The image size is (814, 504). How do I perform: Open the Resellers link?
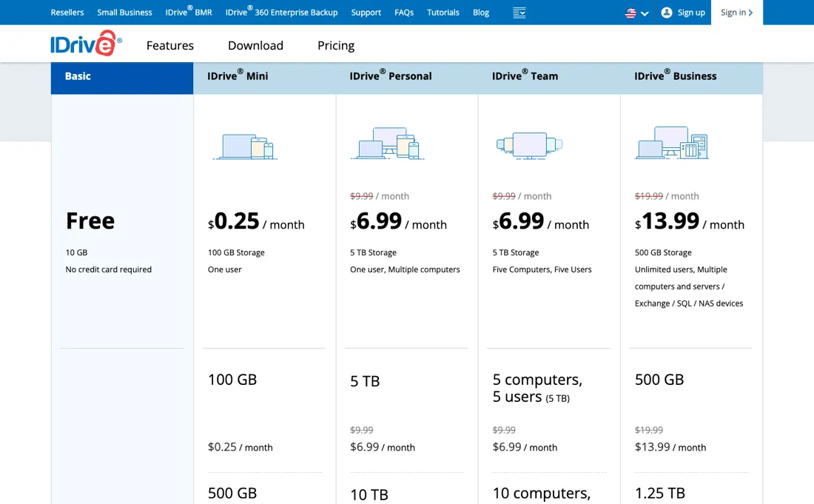(x=67, y=13)
